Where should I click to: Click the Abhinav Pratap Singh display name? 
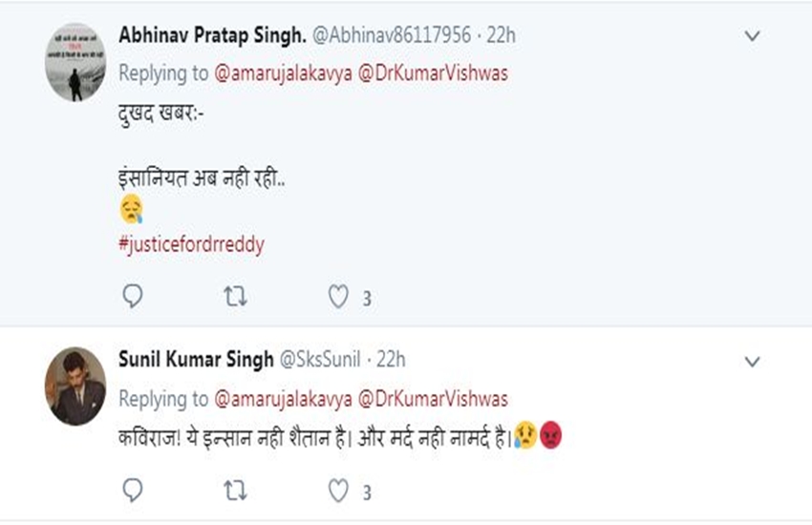pos(212,35)
